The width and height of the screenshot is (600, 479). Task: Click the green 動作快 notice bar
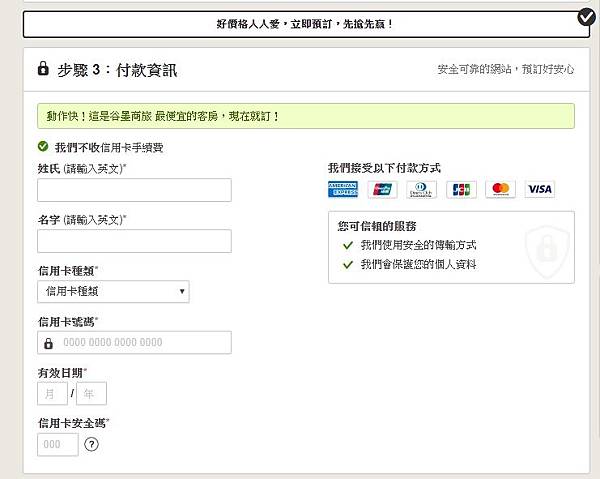[x=306, y=116]
